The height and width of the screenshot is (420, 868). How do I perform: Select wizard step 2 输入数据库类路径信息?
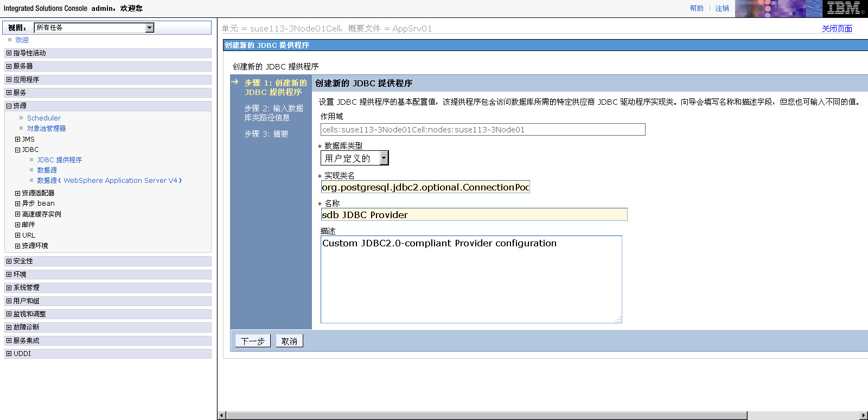pyautogui.click(x=273, y=113)
